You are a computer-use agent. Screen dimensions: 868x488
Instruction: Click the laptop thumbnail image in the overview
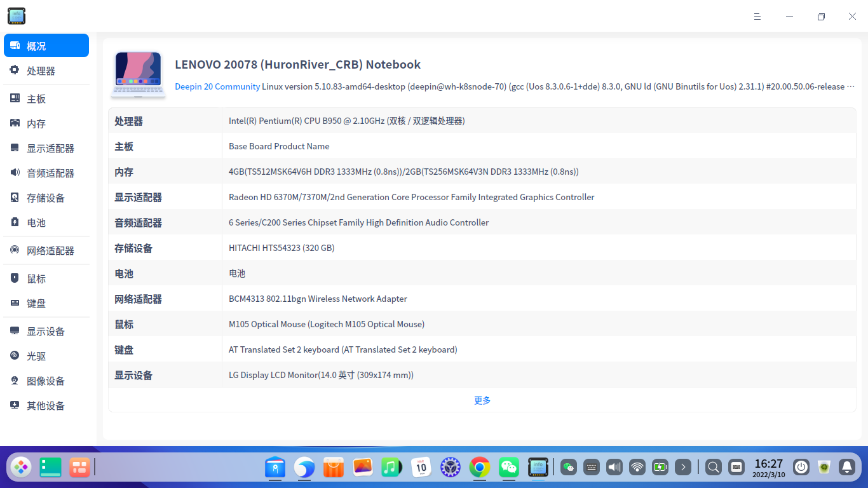139,74
